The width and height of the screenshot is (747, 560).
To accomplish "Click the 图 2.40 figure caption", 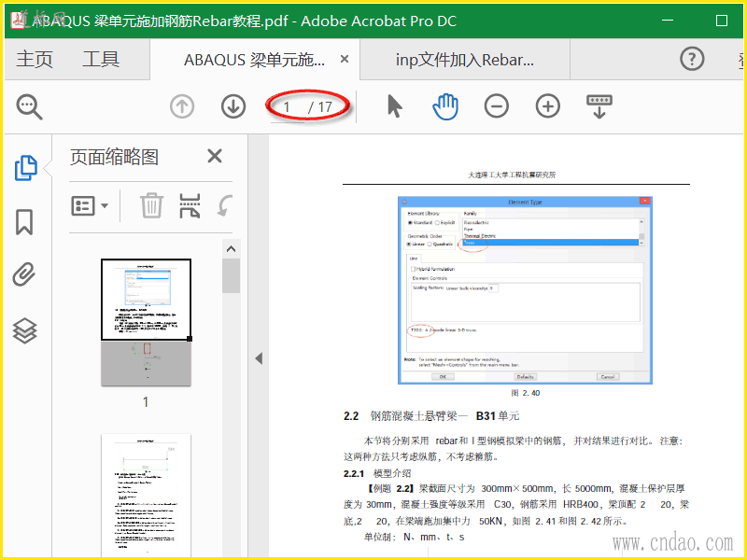I will click(x=525, y=393).
